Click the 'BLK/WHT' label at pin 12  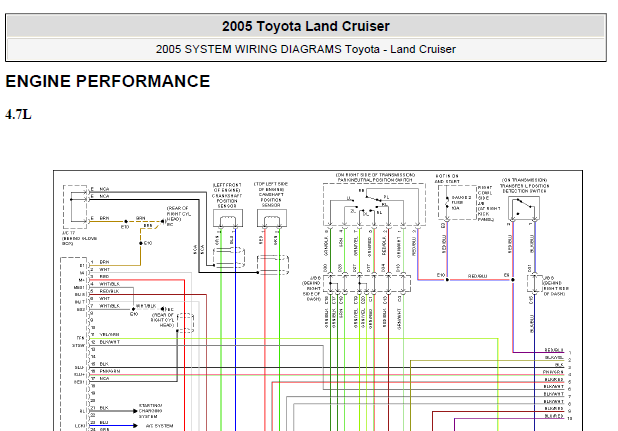(110, 342)
